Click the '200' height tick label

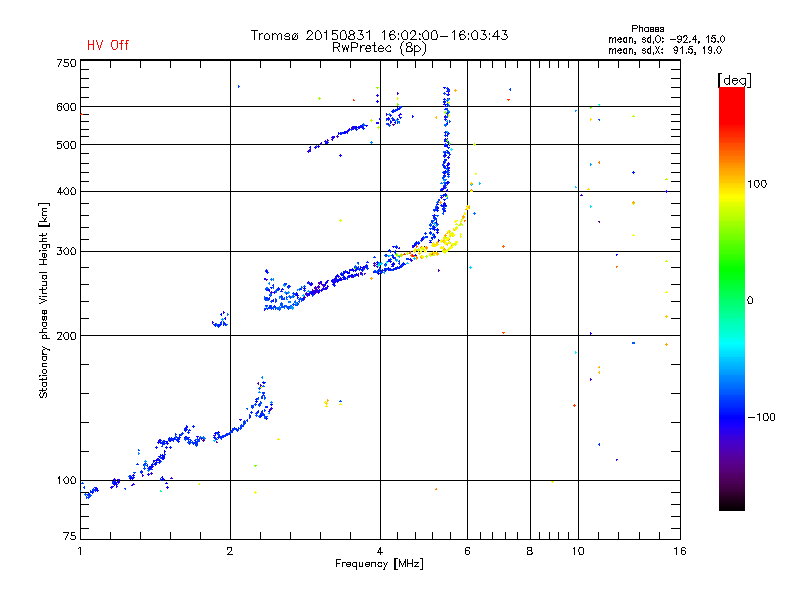pyautogui.click(x=66, y=336)
